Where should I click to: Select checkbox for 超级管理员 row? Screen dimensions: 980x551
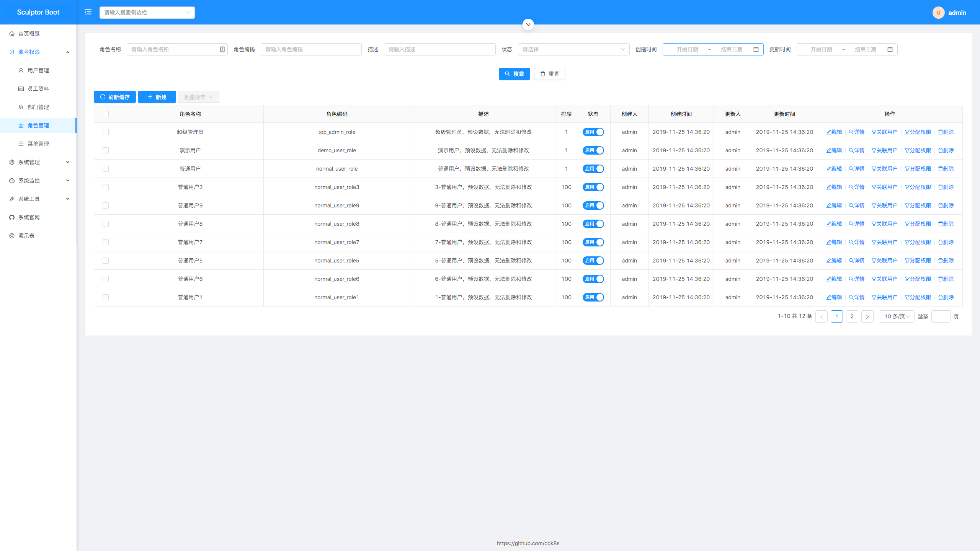click(x=106, y=132)
